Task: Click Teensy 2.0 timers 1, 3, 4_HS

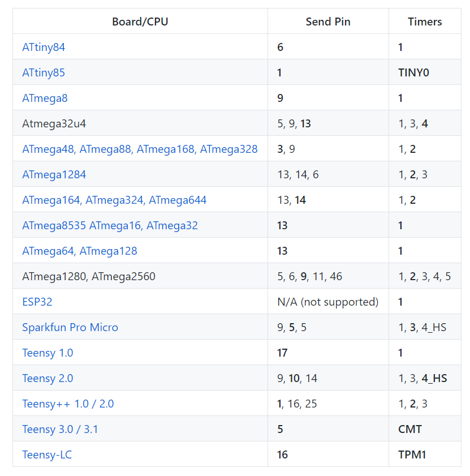Action: 422,379
